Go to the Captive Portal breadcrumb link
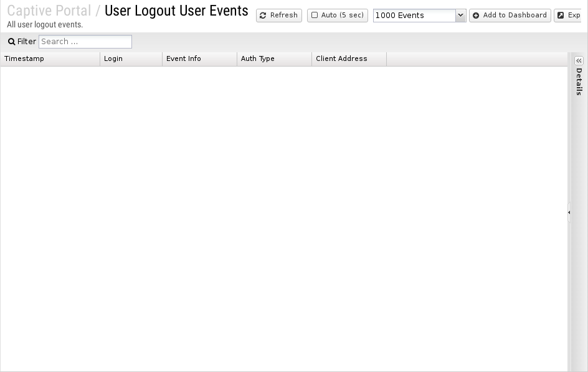The width and height of the screenshot is (588, 372). pyautogui.click(x=49, y=11)
